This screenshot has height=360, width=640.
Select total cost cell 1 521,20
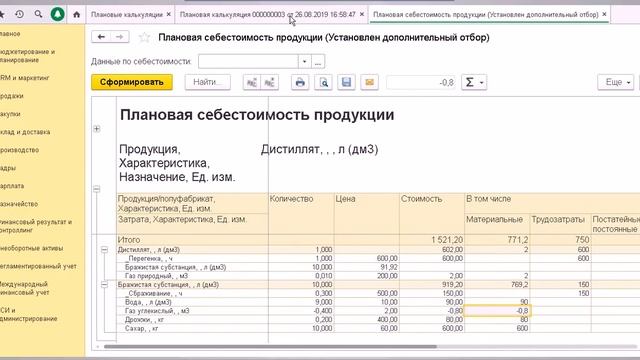(x=447, y=240)
